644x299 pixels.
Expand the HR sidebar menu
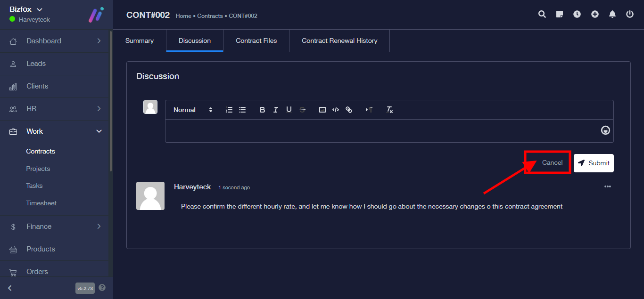(56, 109)
